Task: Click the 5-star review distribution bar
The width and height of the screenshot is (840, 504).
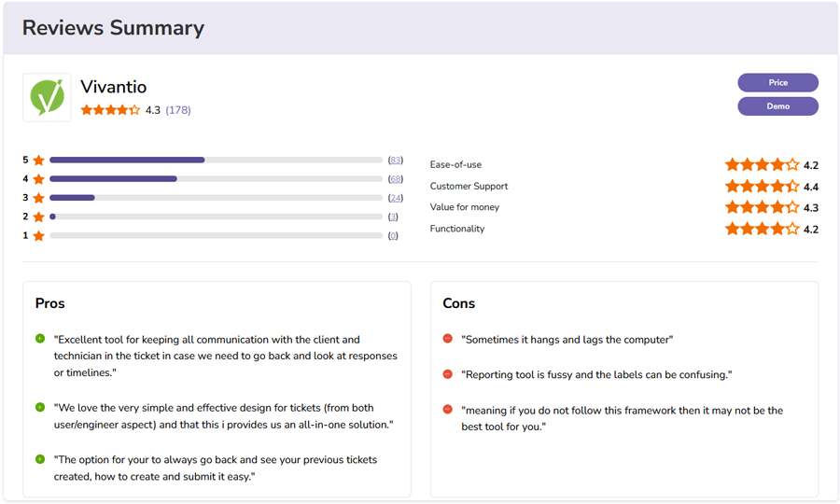Action: tap(216, 160)
